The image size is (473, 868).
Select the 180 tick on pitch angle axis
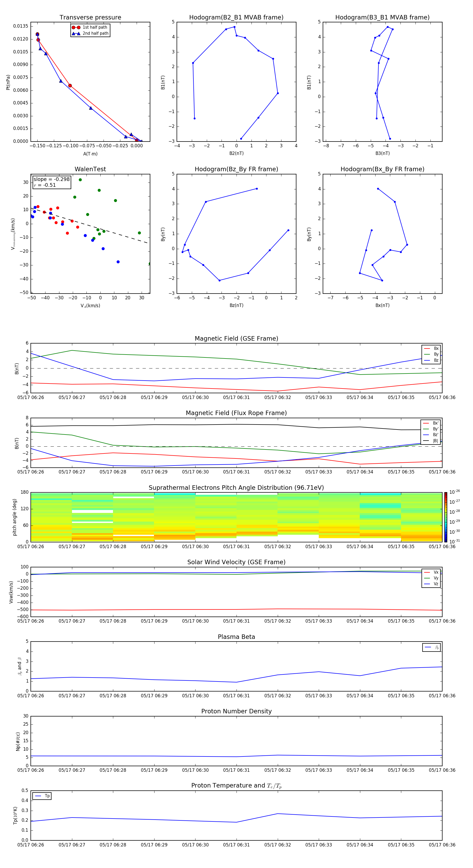coord(25,492)
